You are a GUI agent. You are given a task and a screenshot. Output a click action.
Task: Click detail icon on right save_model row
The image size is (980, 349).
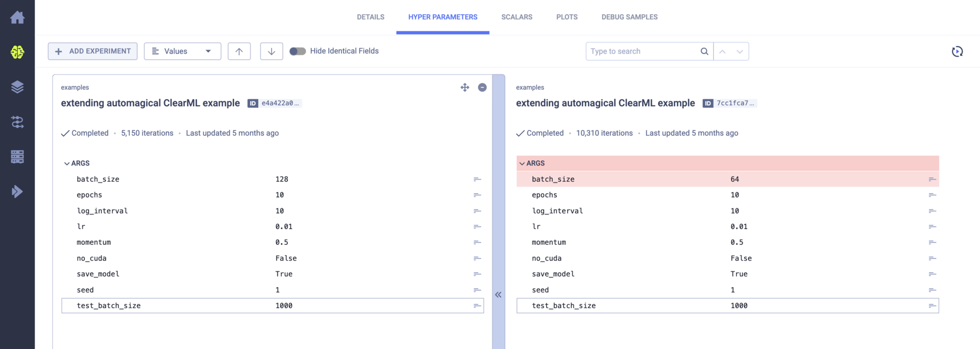tap(932, 274)
